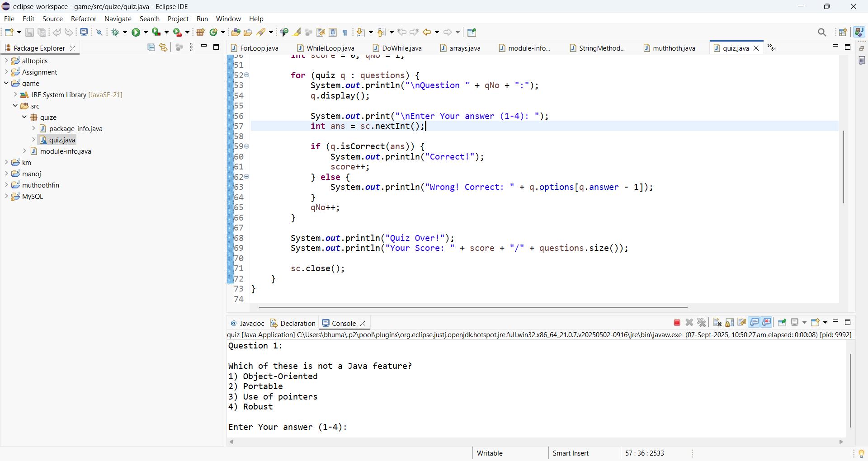The width and height of the screenshot is (868, 461).
Task: Click the Back navigation arrow
Action: point(427,32)
